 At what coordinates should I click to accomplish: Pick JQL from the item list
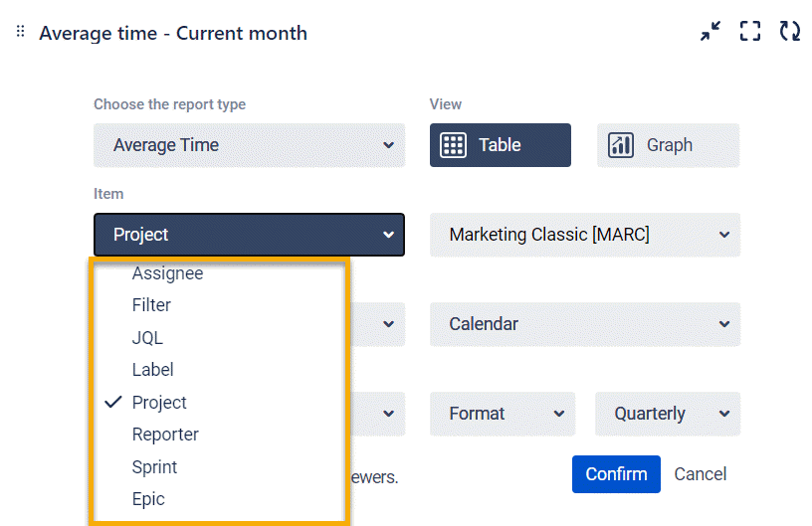(x=147, y=338)
